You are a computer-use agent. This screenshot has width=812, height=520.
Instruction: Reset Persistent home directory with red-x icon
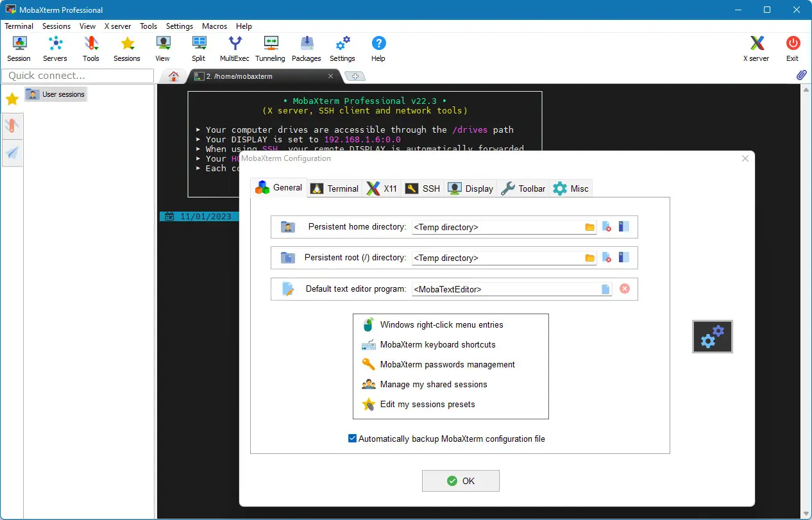[x=607, y=227]
